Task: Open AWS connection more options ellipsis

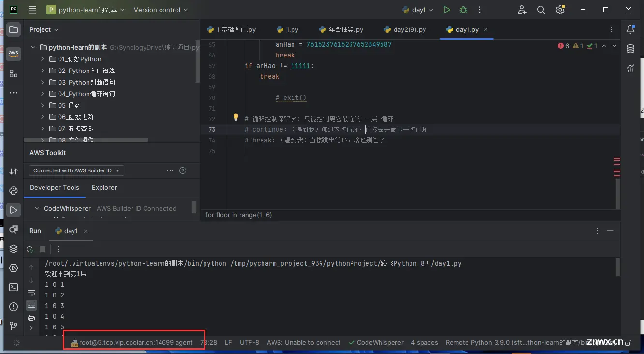Action: [x=170, y=170]
